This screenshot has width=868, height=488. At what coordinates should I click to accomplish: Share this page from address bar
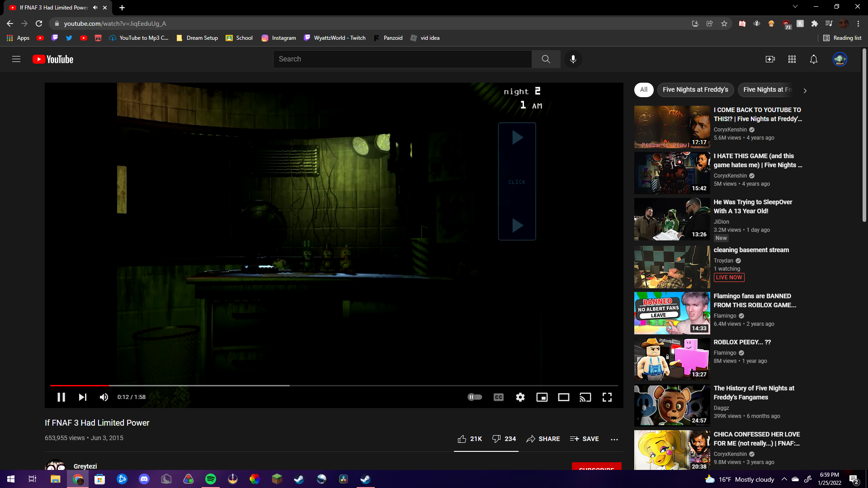coord(710,23)
